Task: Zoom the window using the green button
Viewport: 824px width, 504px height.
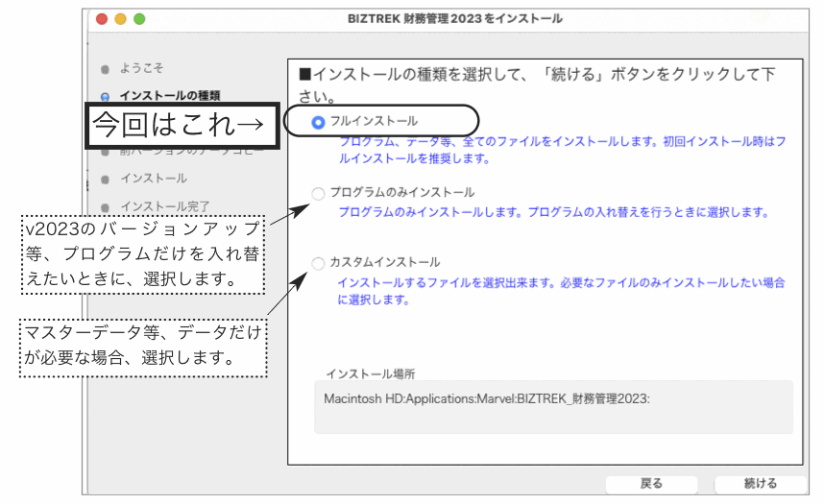Action: click(x=139, y=19)
